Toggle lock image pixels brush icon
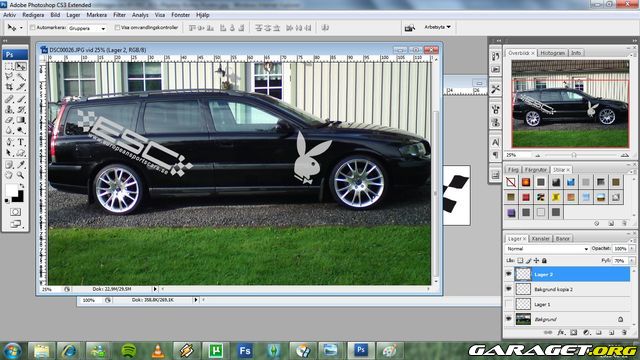The image size is (640, 360). pos(529,260)
